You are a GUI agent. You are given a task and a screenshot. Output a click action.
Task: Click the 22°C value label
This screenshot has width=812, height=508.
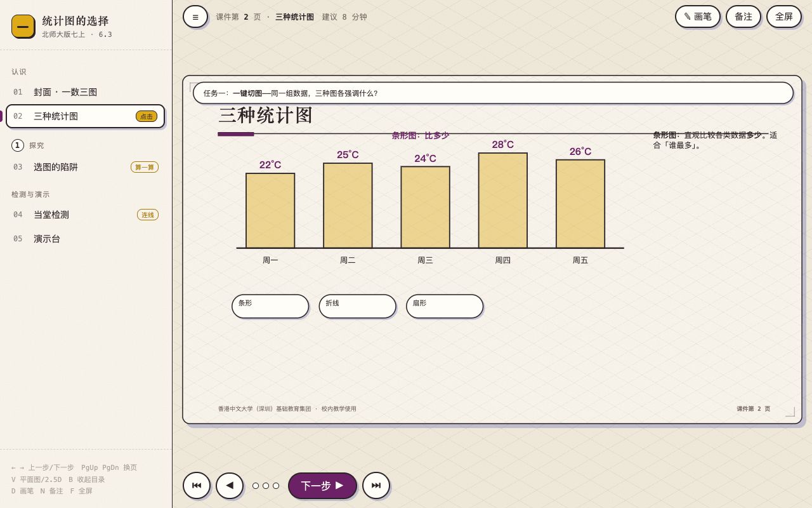click(x=270, y=165)
